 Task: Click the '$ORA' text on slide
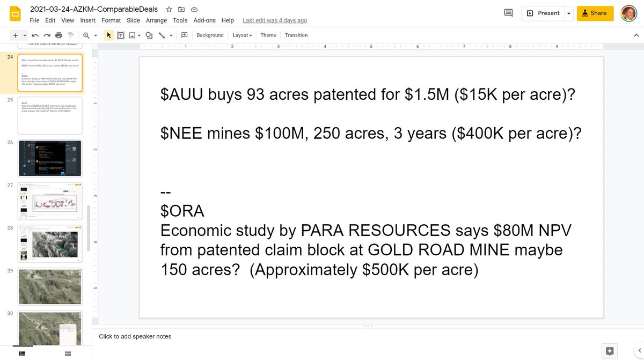point(182,211)
